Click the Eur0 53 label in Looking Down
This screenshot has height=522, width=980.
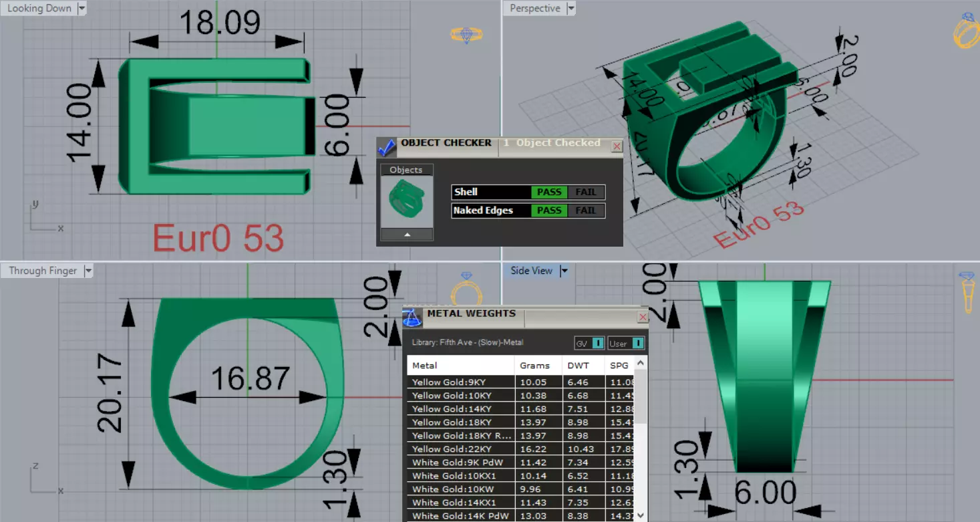[x=218, y=238]
